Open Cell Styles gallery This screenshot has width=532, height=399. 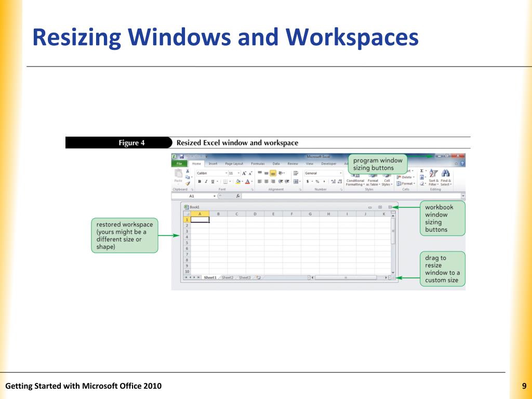tap(387, 180)
